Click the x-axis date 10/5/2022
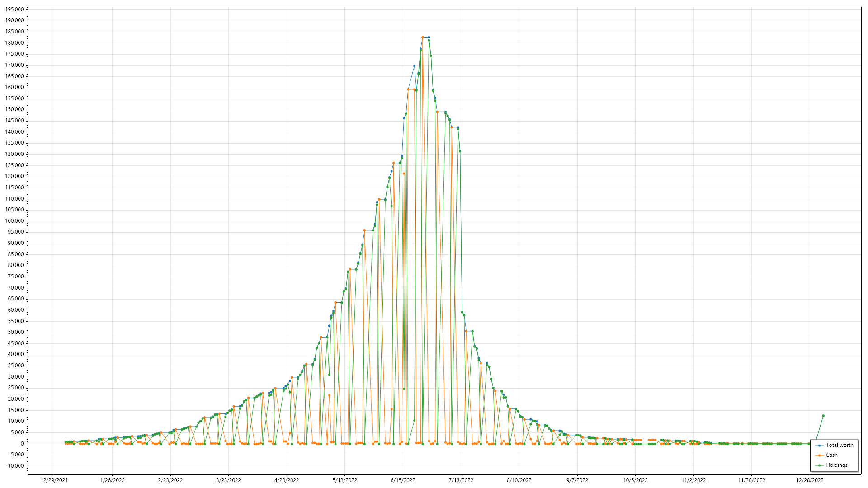The height and width of the screenshot is (488, 868). (636, 480)
